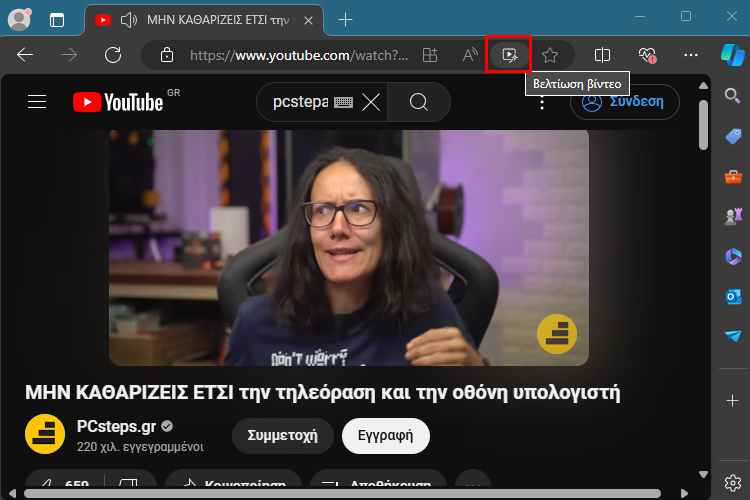Click the Εγγραφή subscribe button
This screenshot has height=500, width=750.
(x=386, y=435)
